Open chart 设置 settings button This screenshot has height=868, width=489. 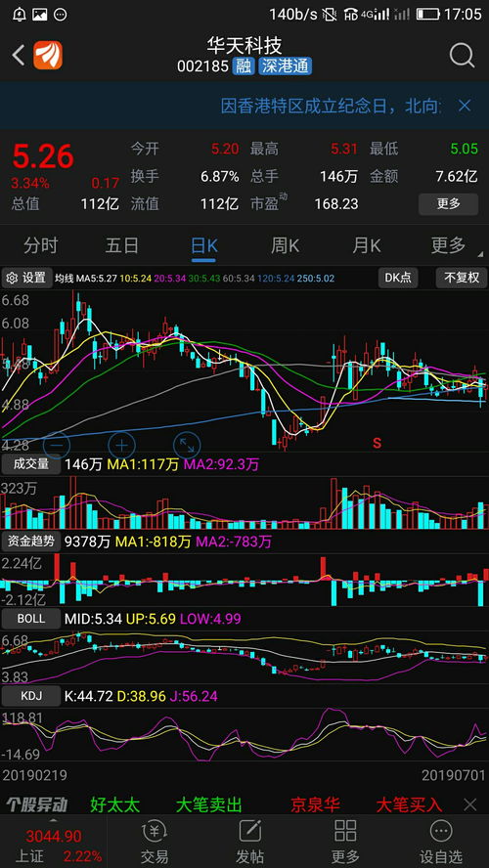27,278
